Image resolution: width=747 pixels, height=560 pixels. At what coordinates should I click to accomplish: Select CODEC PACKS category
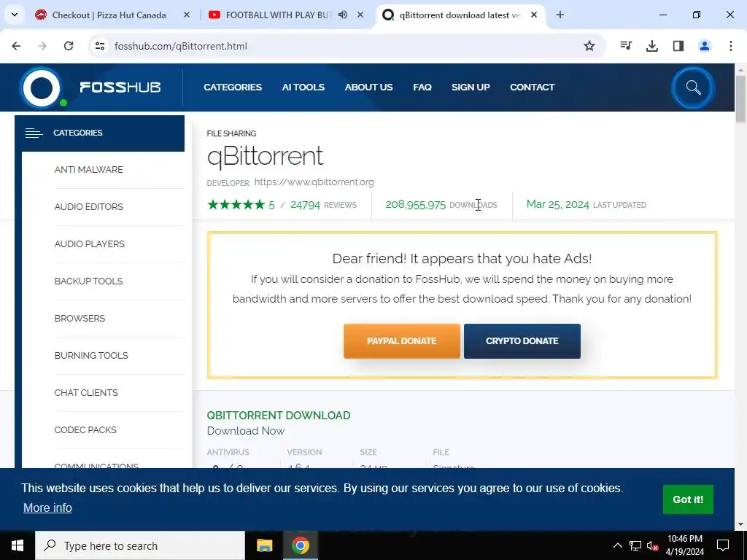tap(85, 429)
